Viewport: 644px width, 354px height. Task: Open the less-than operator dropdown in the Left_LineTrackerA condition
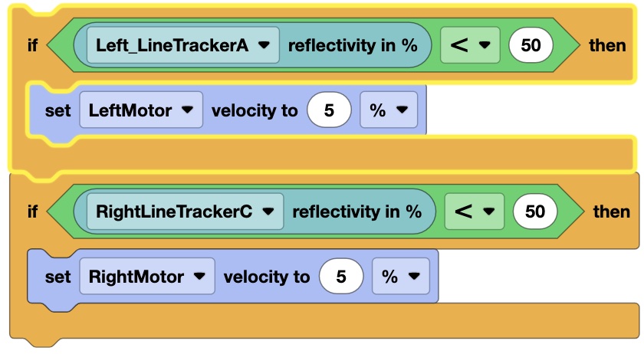coord(470,45)
